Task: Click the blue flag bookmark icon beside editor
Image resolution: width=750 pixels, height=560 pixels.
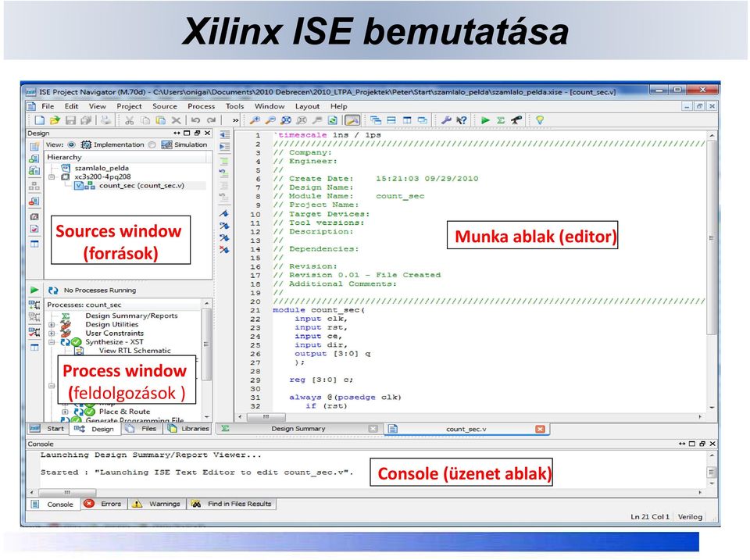Action: click(224, 213)
